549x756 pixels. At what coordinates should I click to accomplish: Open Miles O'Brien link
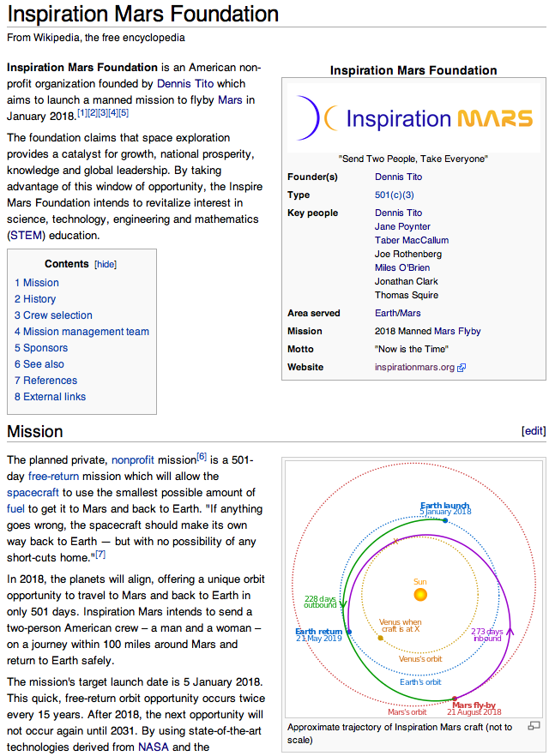pos(402,267)
